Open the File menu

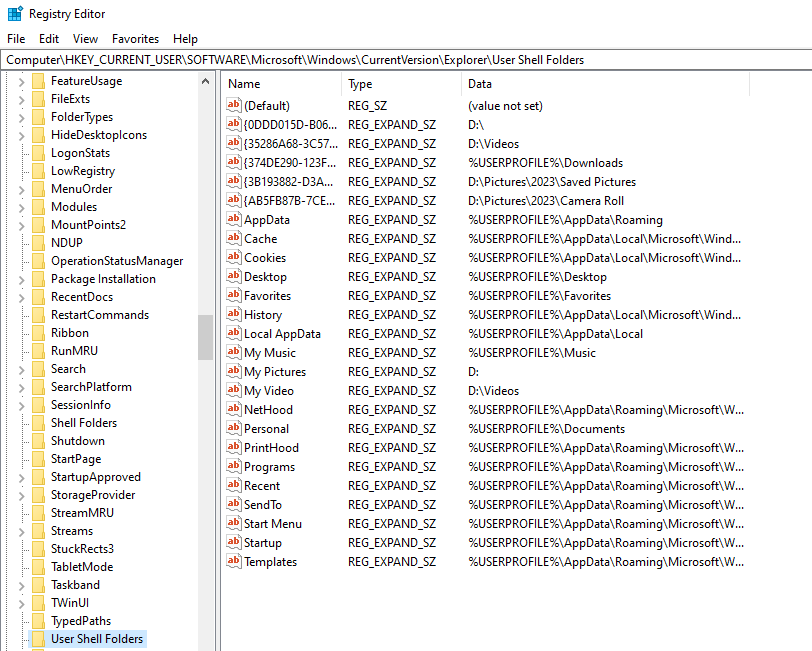(16, 39)
